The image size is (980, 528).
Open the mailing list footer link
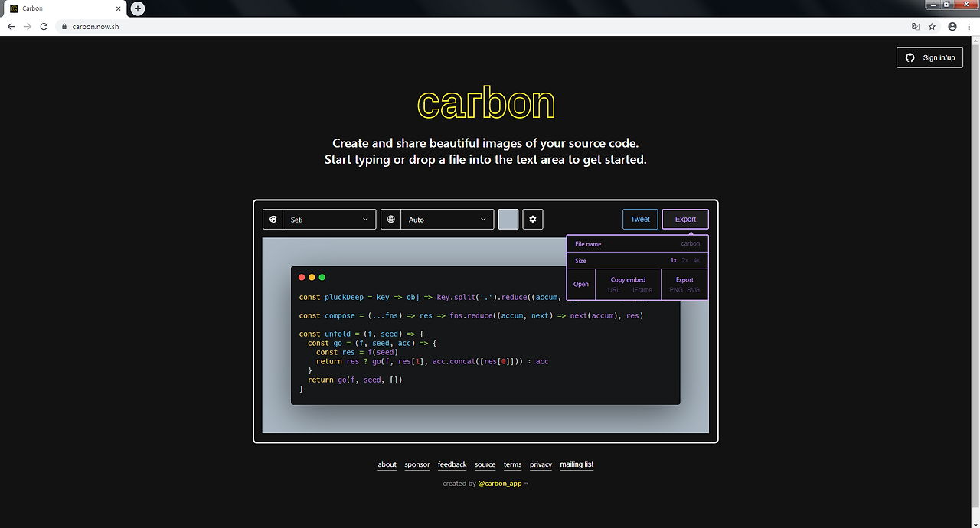click(x=577, y=464)
